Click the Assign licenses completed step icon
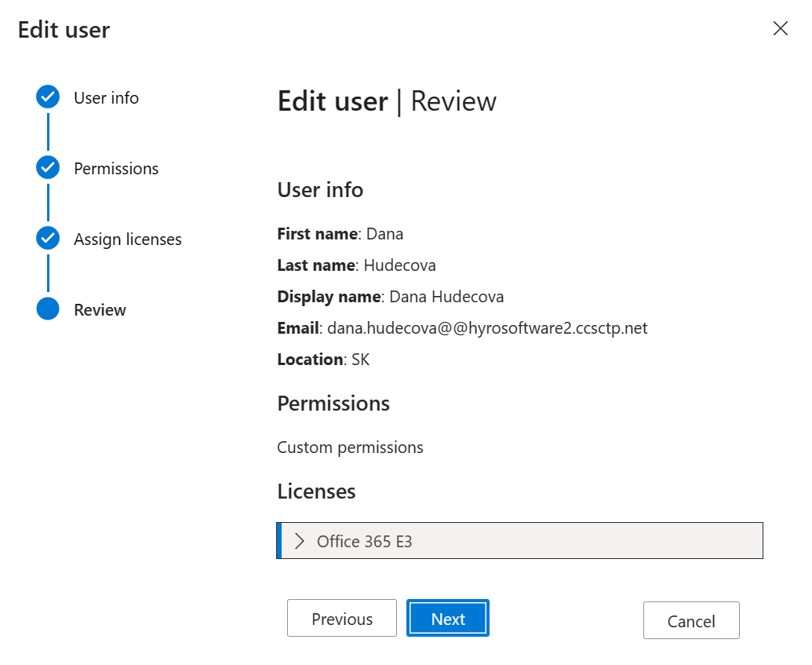The image size is (812, 665). [x=48, y=238]
